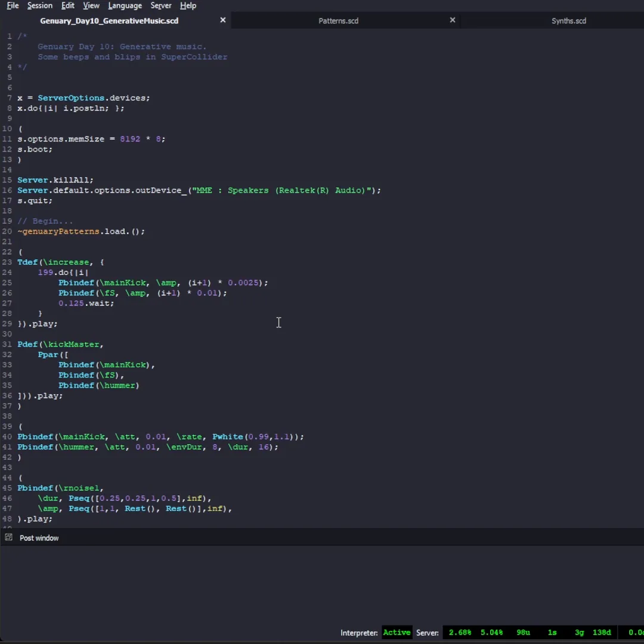The image size is (644, 644).
Task: Switch to the Patterns.scd tab
Action: pyautogui.click(x=338, y=21)
